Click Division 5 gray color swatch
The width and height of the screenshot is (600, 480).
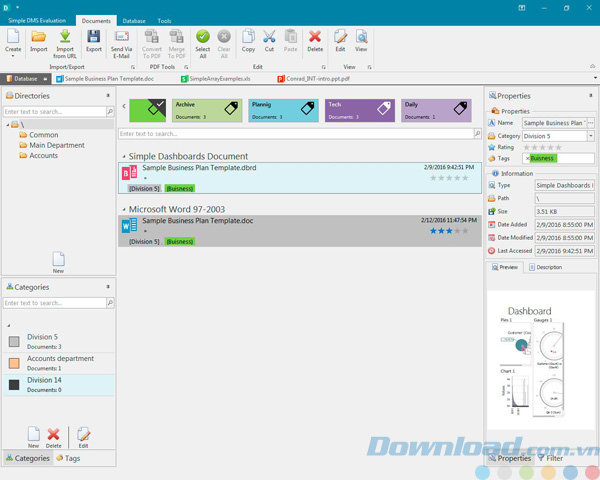pyautogui.click(x=14, y=341)
